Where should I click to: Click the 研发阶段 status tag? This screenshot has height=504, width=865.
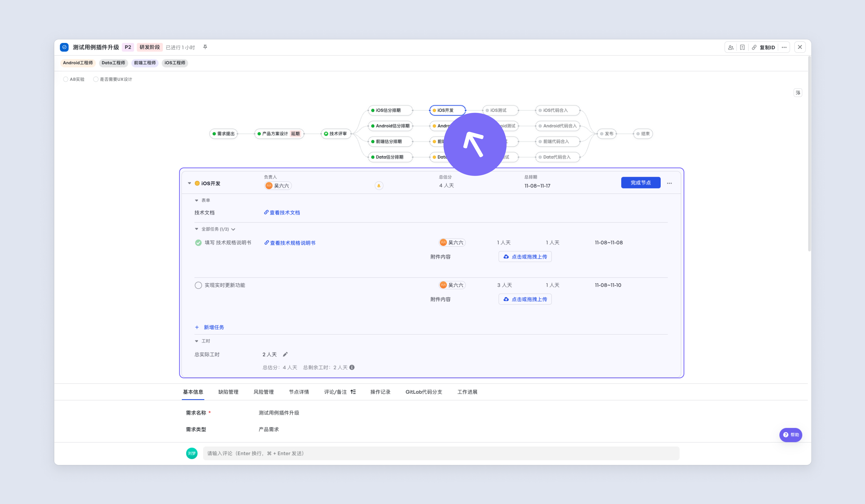(150, 47)
